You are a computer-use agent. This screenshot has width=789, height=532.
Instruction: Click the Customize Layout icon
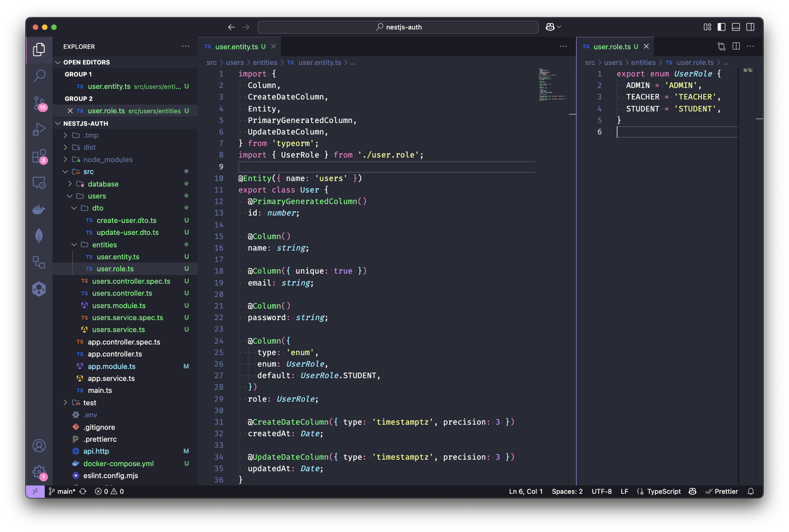(x=707, y=27)
